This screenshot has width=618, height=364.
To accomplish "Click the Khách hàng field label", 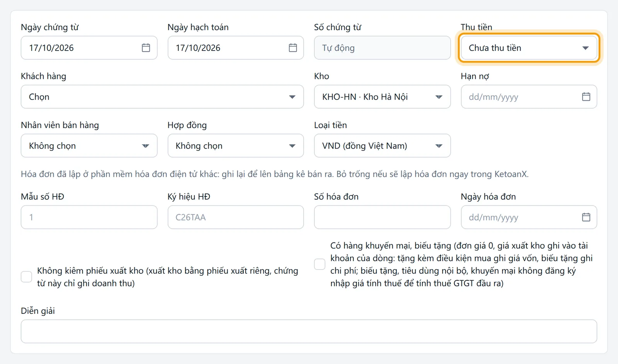I will click(x=44, y=76).
